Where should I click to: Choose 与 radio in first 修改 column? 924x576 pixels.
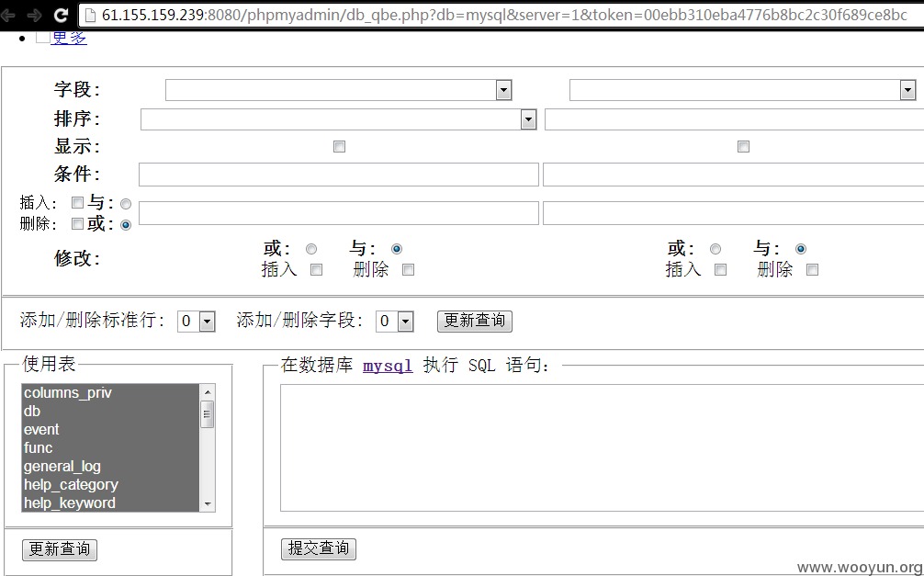pyautogui.click(x=397, y=249)
